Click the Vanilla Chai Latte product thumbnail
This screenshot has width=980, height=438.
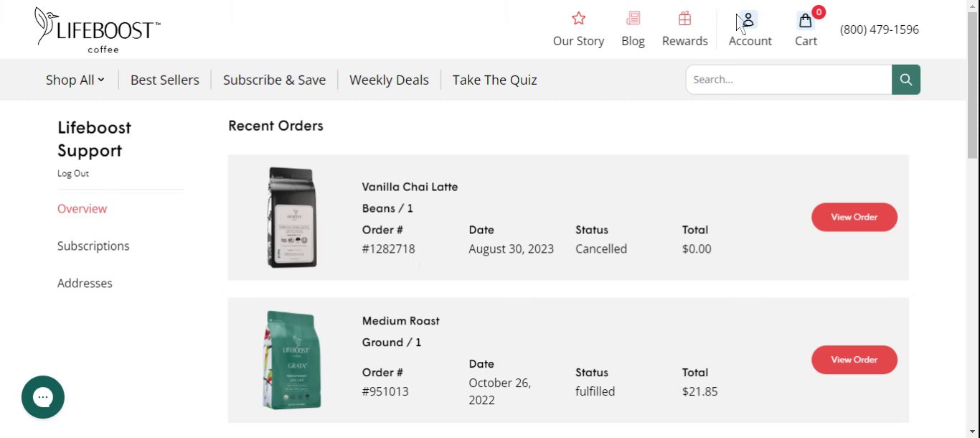click(x=292, y=218)
